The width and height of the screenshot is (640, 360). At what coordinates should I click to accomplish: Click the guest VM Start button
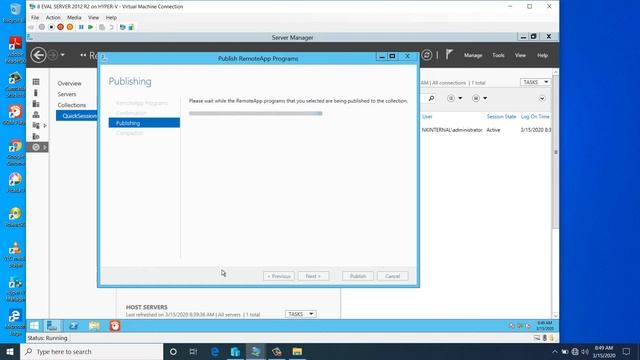click(34, 326)
